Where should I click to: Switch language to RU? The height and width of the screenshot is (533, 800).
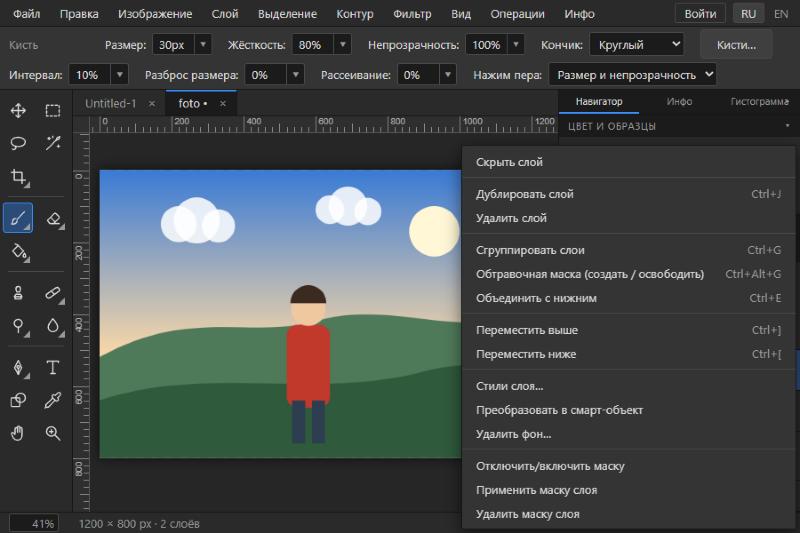(748, 14)
